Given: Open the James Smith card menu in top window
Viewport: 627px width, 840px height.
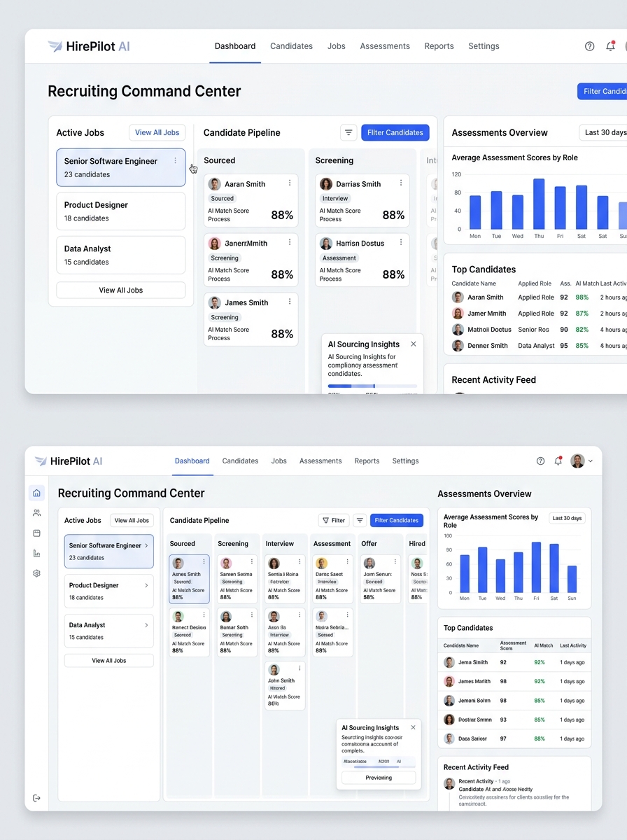Looking at the screenshot, I should [290, 302].
